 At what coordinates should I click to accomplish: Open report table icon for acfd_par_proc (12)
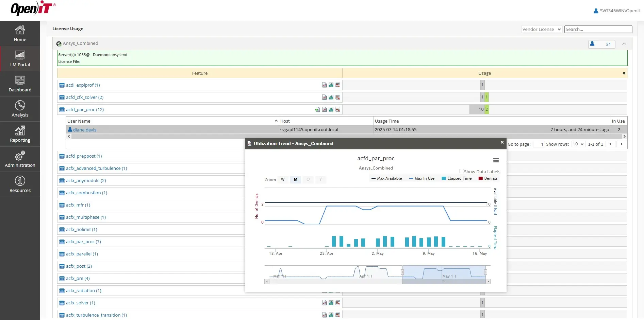(338, 109)
